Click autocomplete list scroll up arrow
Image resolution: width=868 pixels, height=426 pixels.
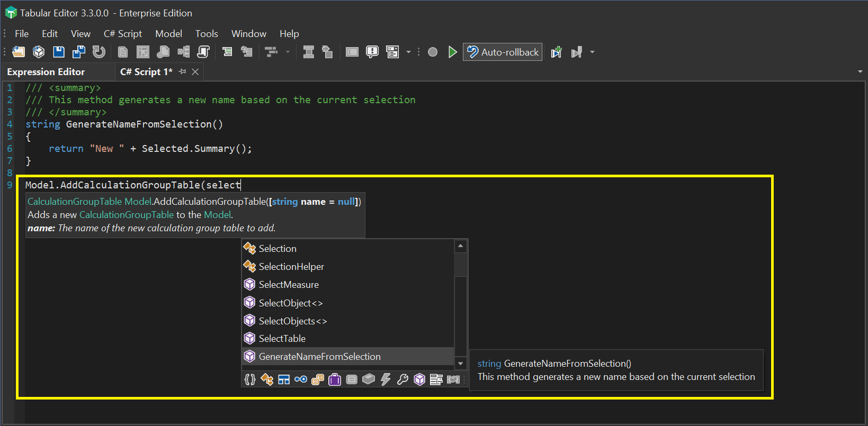(x=461, y=246)
